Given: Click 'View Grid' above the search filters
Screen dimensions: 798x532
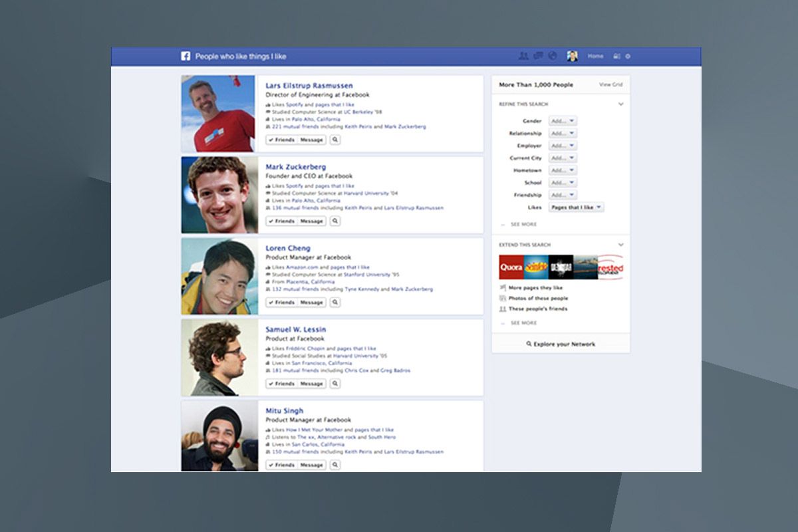Looking at the screenshot, I should [x=611, y=85].
